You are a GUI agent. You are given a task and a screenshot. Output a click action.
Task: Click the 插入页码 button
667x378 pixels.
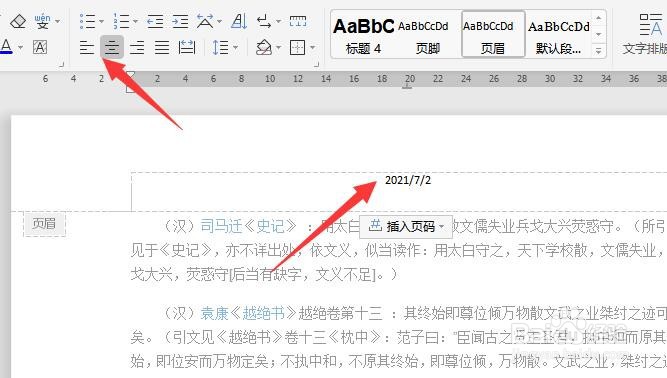coord(406,227)
